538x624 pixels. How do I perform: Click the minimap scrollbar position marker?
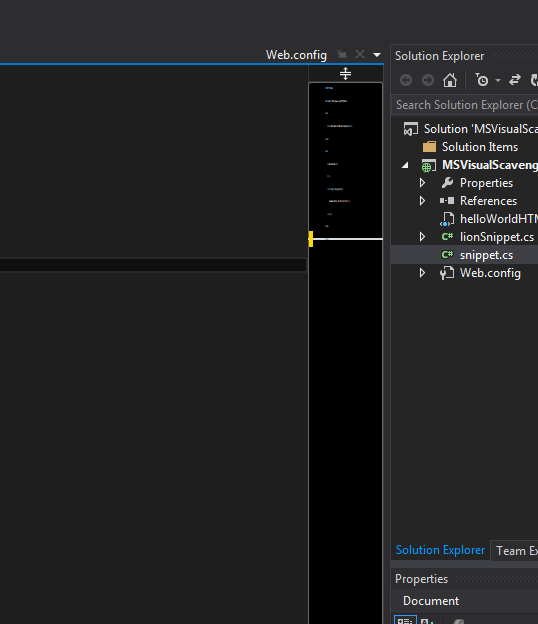click(x=311, y=239)
